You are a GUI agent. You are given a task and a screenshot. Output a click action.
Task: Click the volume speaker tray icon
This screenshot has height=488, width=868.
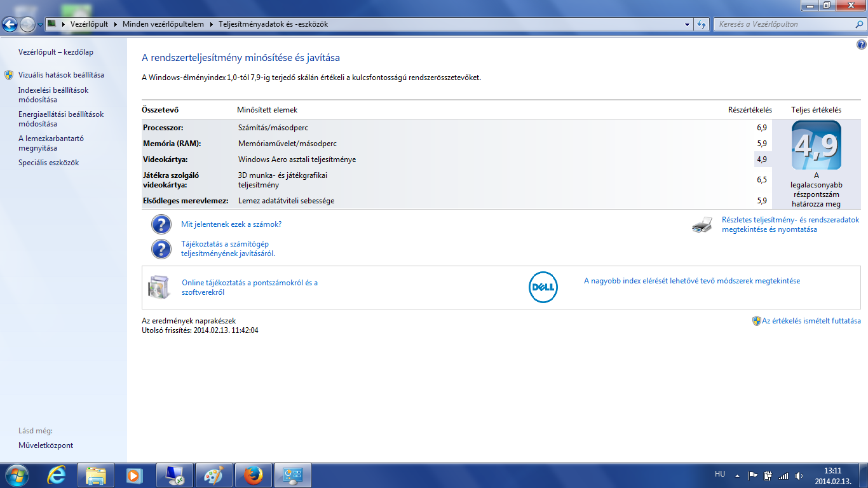click(799, 475)
